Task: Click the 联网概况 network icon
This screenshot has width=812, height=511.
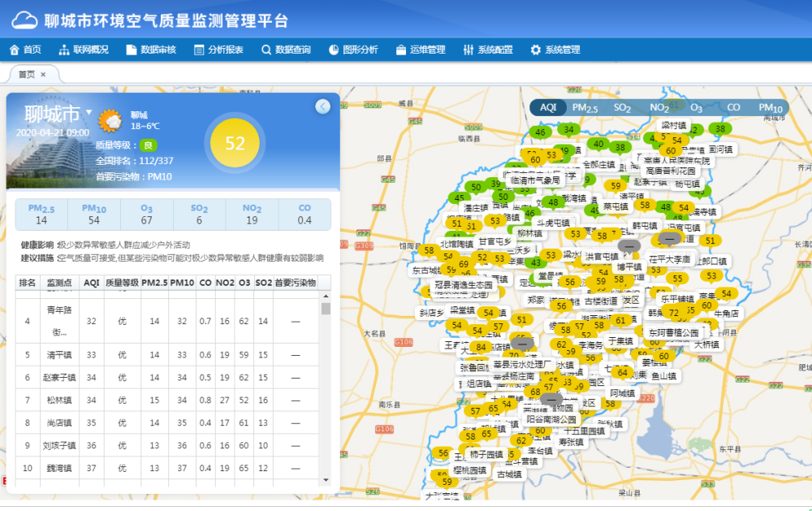Action: point(63,50)
